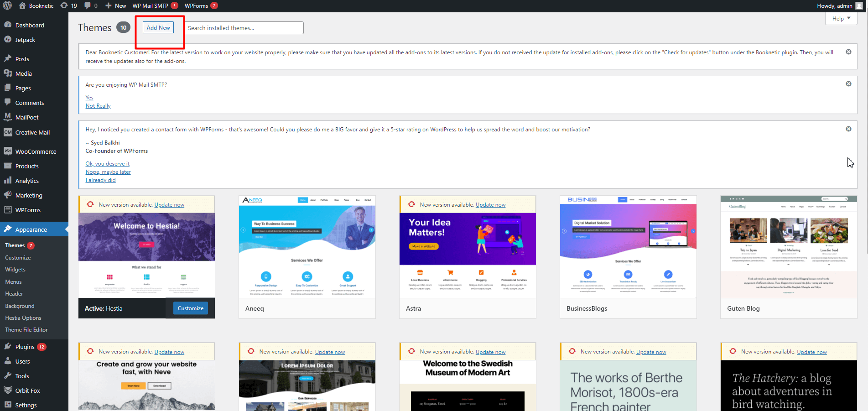Focus the Search installed themes field

(x=244, y=28)
